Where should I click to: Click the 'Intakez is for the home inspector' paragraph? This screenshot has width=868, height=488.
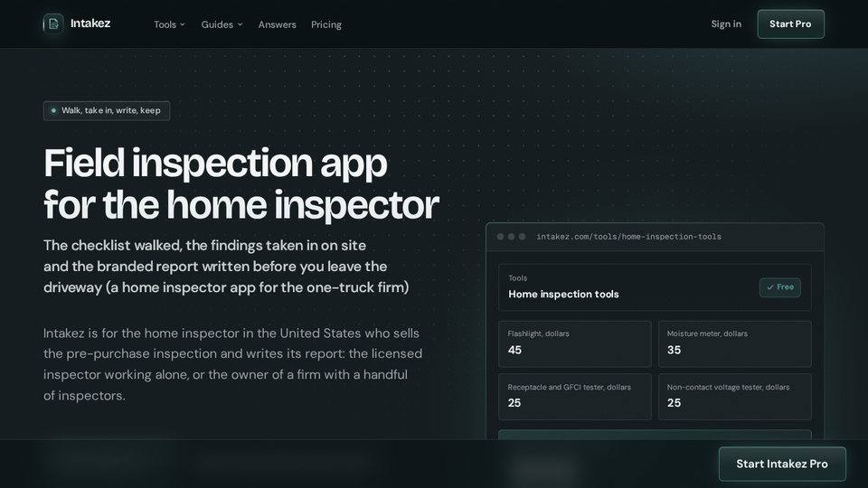(232, 364)
